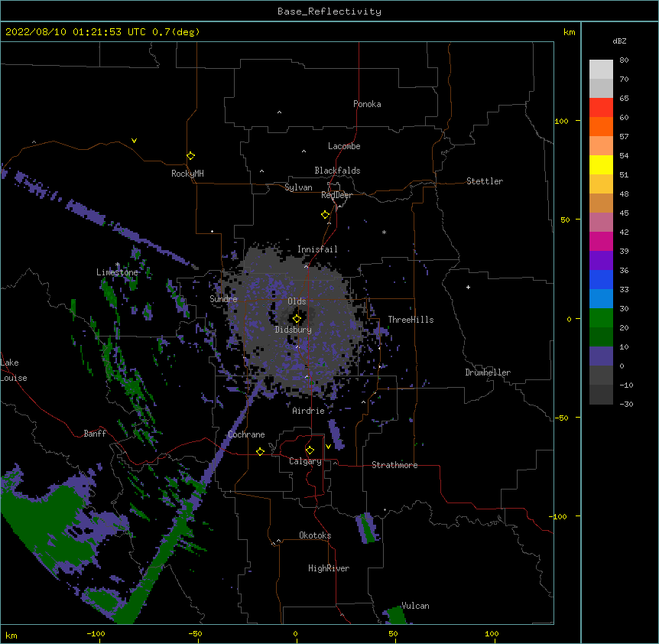Click the Innisfail town label

click(317, 249)
